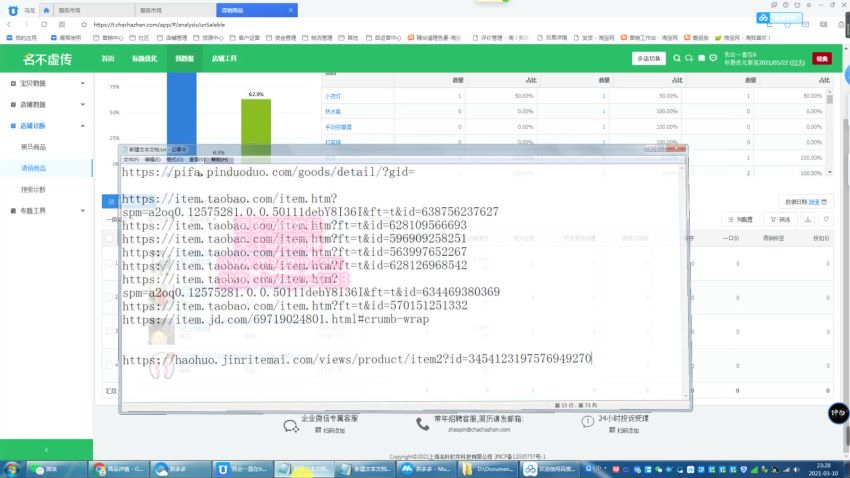Open the 其他 bookmark folder
This screenshot has width=850, height=478.
[x=348, y=38]
